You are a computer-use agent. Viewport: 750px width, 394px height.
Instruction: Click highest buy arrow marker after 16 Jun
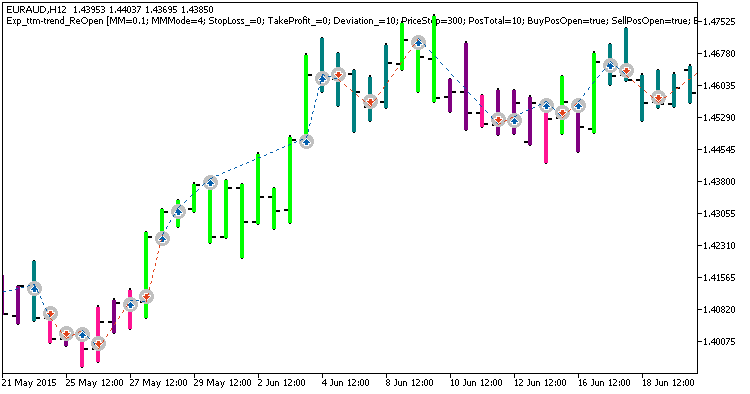point(610,65)
